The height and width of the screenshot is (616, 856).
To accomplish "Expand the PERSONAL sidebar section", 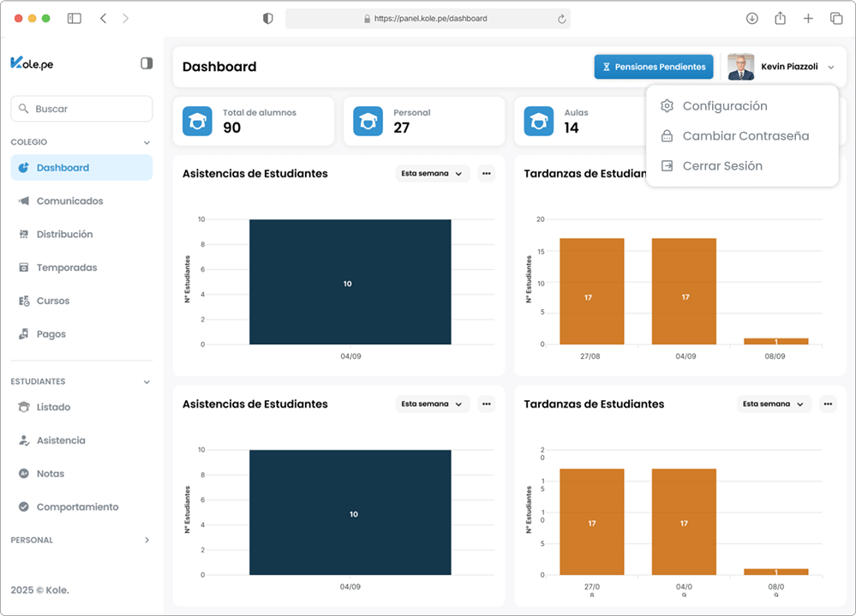I will (147, 541).
